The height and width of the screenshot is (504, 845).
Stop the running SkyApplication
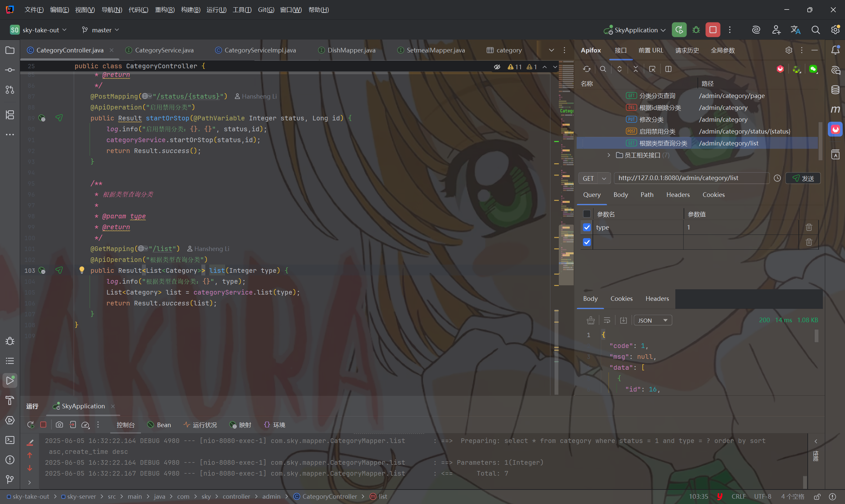point(713,30)
